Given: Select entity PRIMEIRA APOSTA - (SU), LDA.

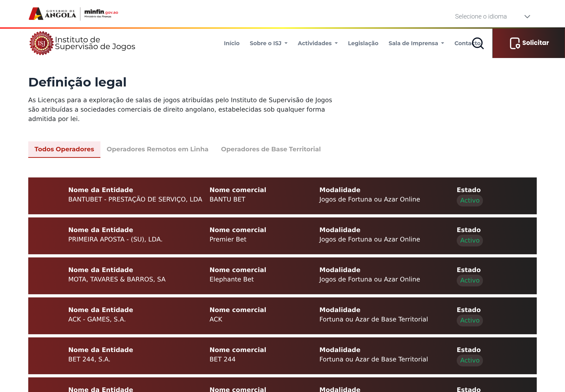Looking at the screenshot, I should [x=115, y=239].
